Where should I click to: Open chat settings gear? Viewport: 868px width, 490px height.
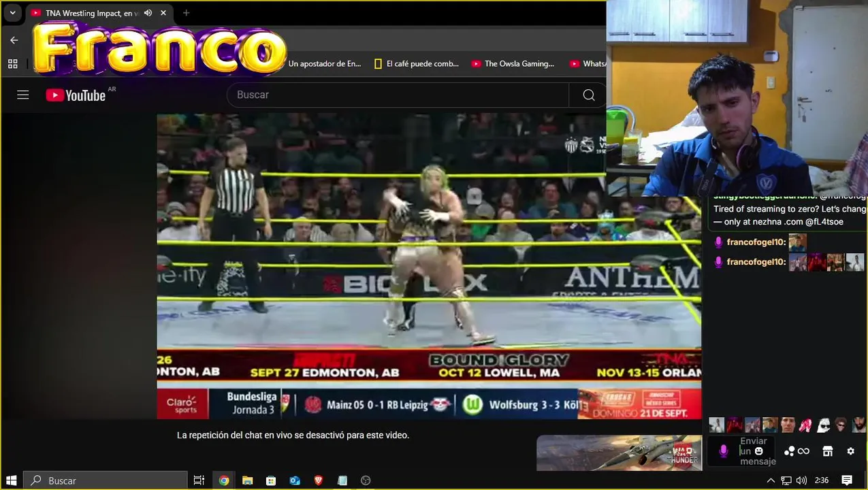pyautogui.click(x=850, y=451)
